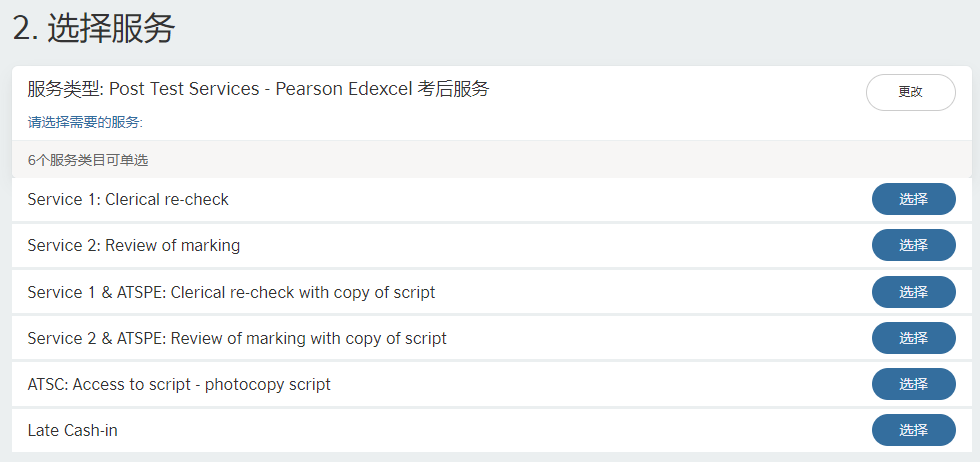The image size is (980, 462).
Task: Select ATSC: Access to script photocopy
Action: (914, 384)
